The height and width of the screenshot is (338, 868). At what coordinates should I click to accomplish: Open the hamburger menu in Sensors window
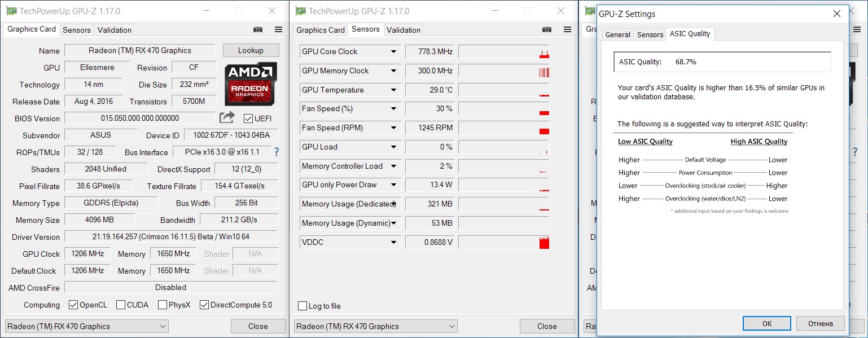coord(568,30)
